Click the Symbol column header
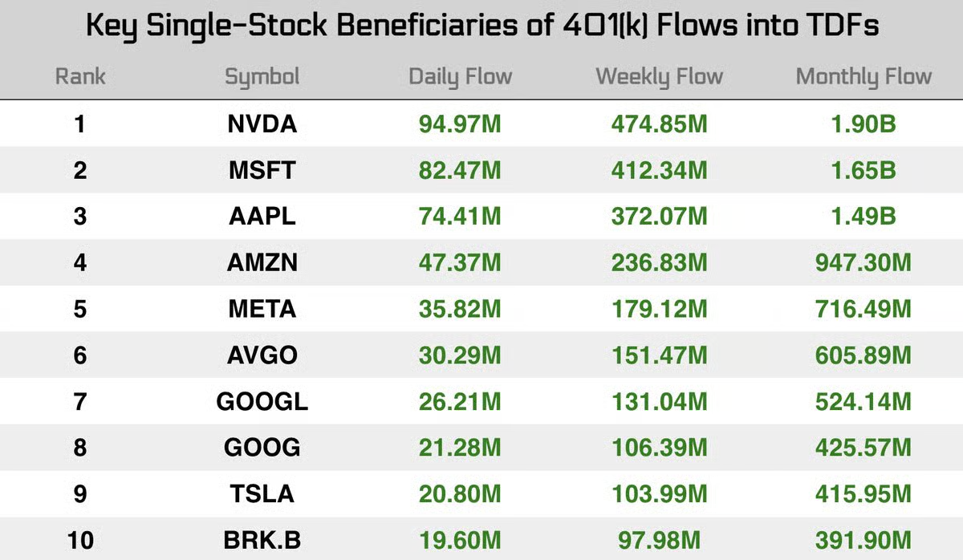Screen dimensions: 963x560 pyautogui.click(x=262, y=77)
